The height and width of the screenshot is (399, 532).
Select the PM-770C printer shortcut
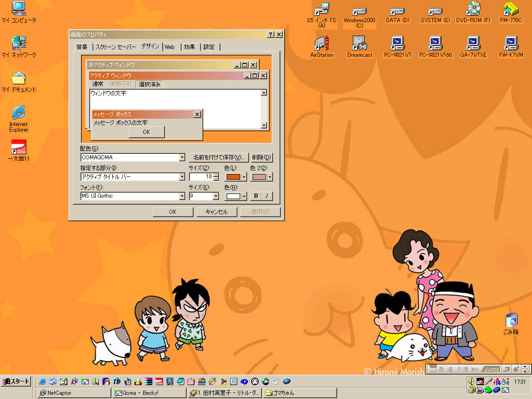coord(511,12)
